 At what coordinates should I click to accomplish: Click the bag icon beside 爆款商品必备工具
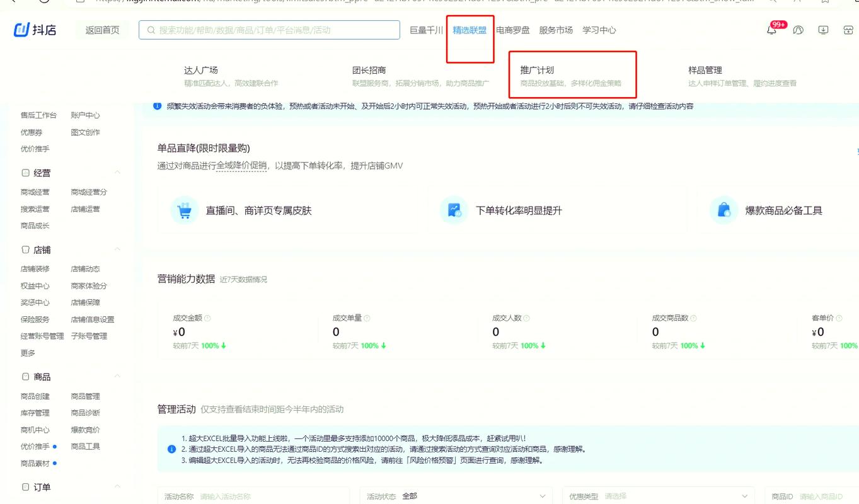[724, 210]
